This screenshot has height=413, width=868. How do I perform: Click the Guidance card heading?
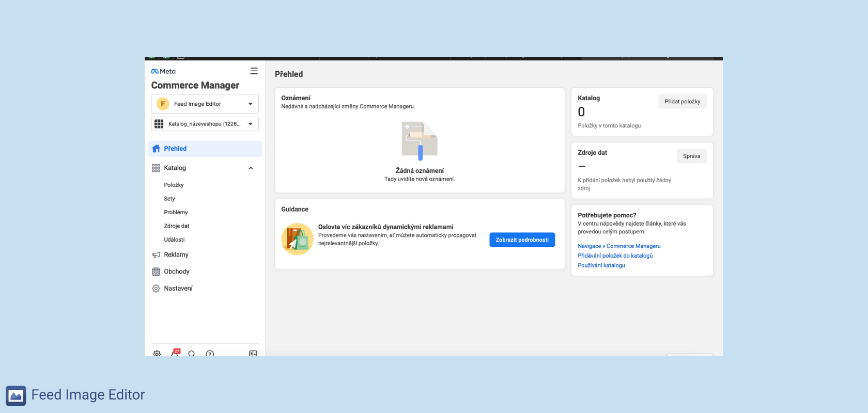click(x=295, y=210)
